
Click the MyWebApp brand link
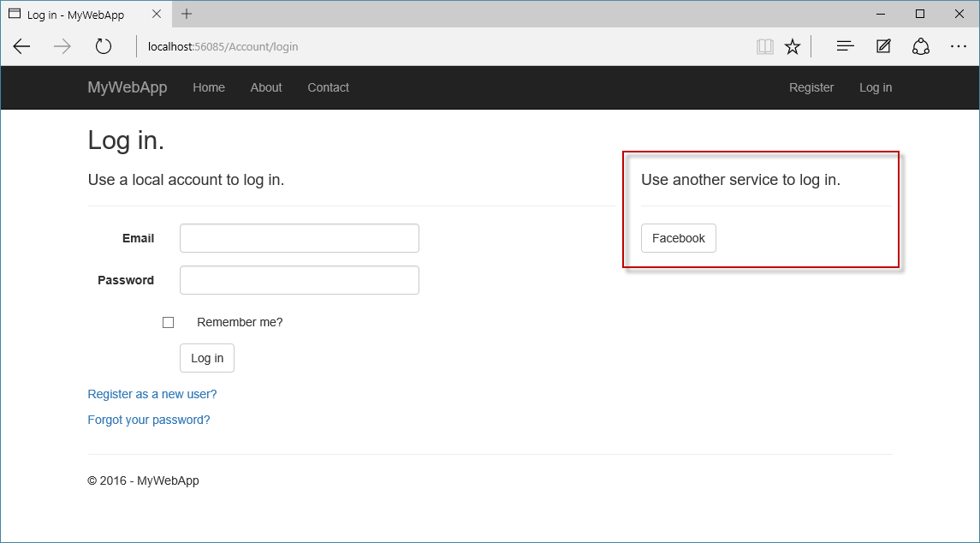128,87
